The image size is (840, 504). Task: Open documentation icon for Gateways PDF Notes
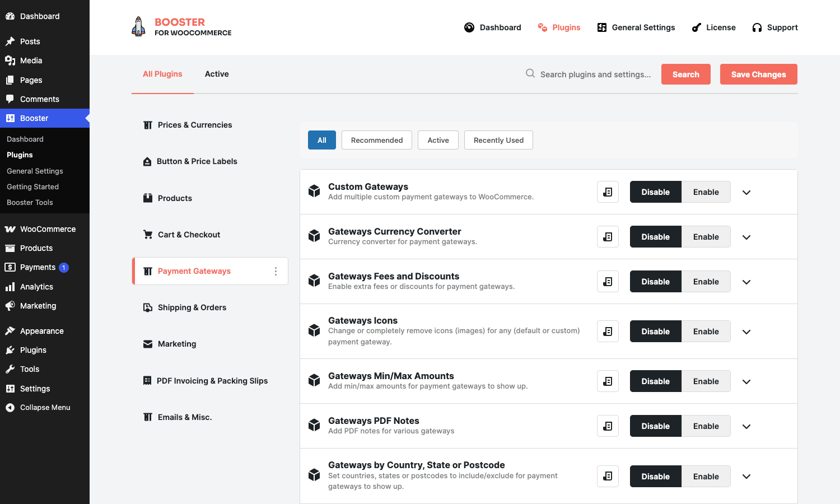point(608,426)
